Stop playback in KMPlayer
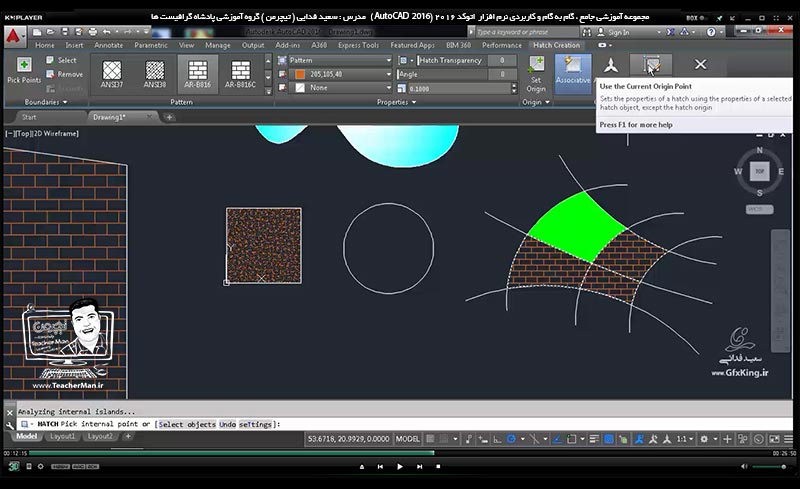Viewport: 800px width, 489px height. tap(438, 467)
